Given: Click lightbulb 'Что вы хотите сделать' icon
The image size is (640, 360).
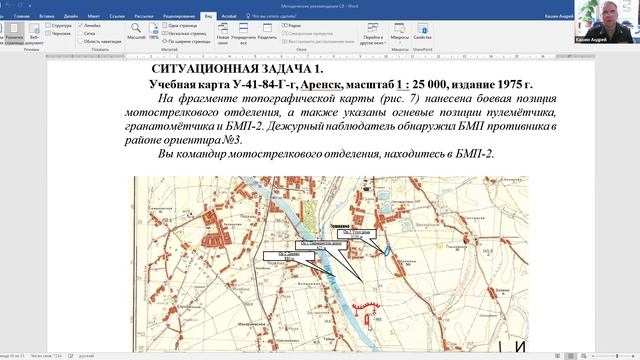Looking at the screenshot, I should pyautogui.click(x=248, y=16).
